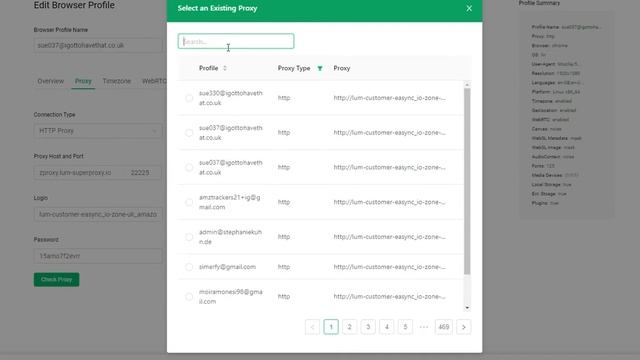
Task: Open the WebRTC tab in background page
Action: 154,81
